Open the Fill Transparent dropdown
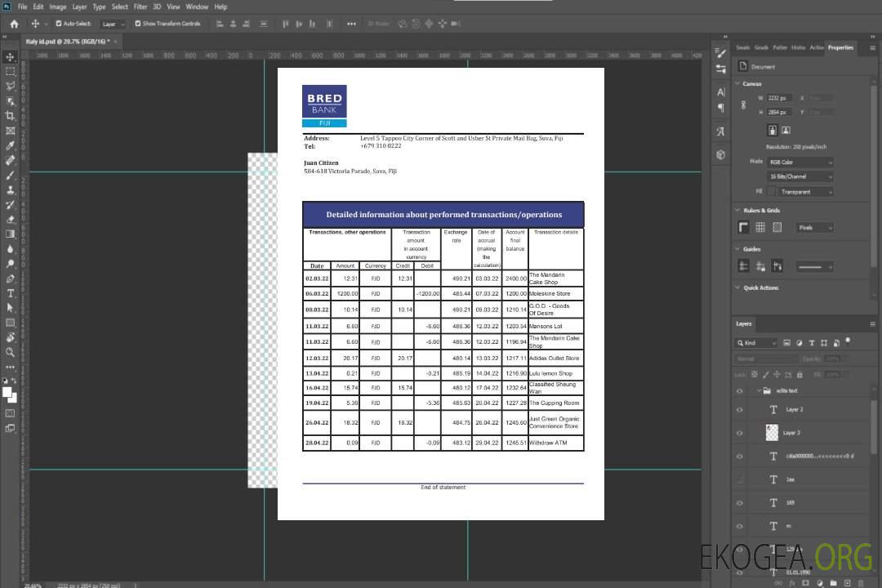Image resolution: width=882 pixels, height=588 pixels. pos(805,192)
